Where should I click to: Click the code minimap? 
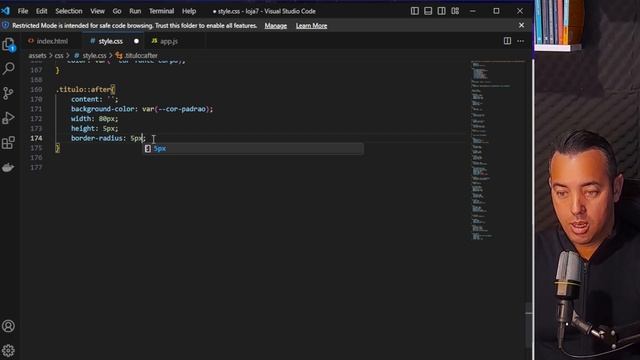(x=497, y=151)
